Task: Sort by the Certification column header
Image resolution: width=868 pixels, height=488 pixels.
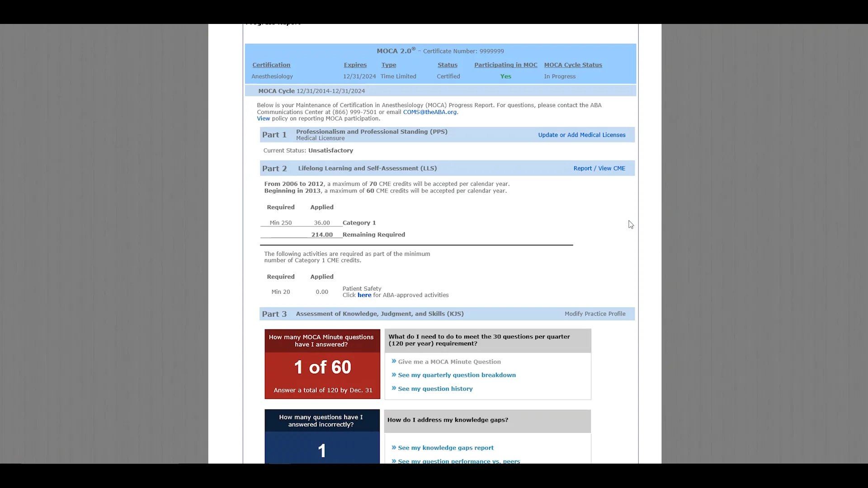Action: 271,65
